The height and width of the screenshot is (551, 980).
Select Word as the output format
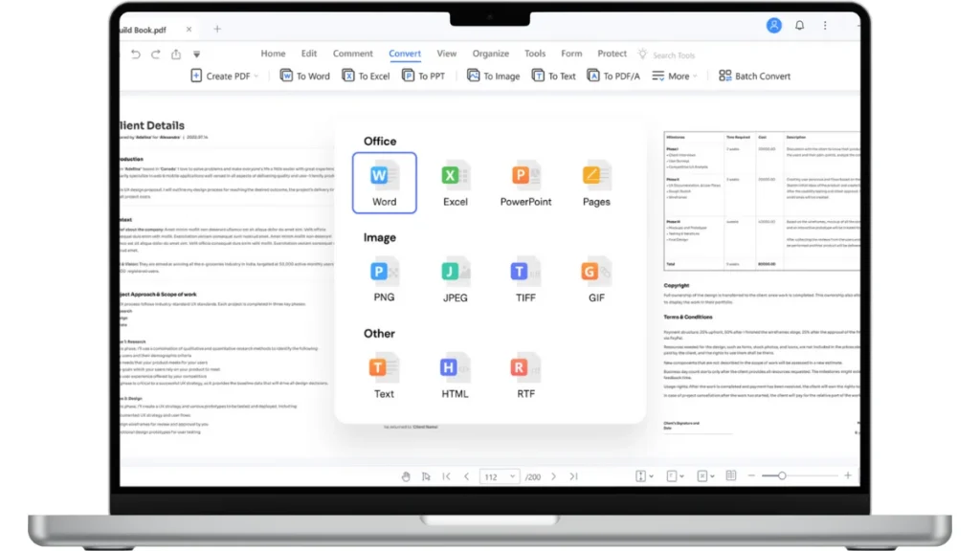click(x=384, y=183)
